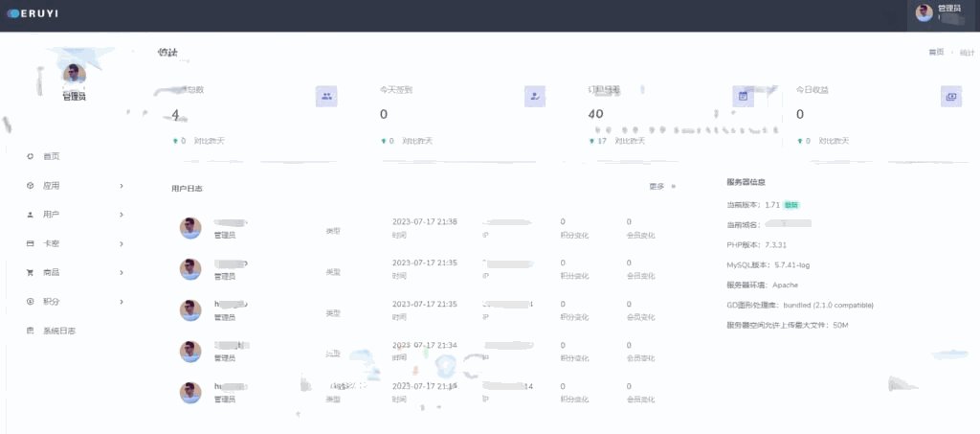Viewport: 980px width, 434px height.
Task: Click the 服务器信息 heading
Action: [746, 182]
